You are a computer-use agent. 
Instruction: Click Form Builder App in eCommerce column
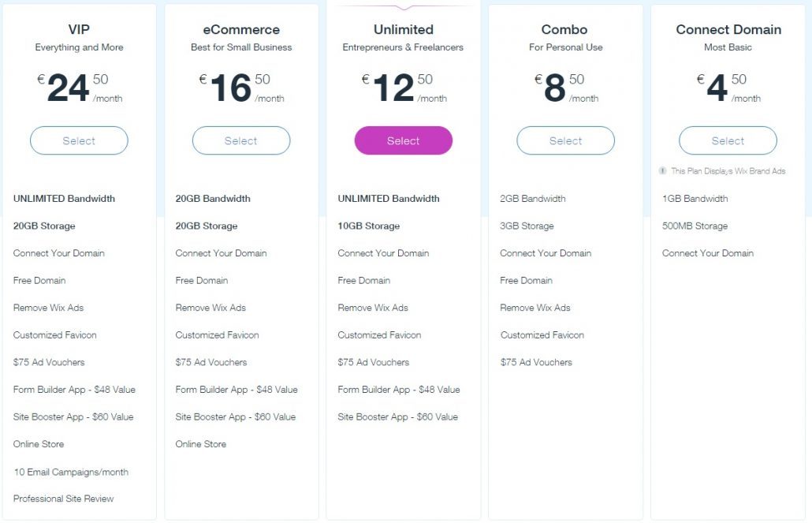[237, 390]
